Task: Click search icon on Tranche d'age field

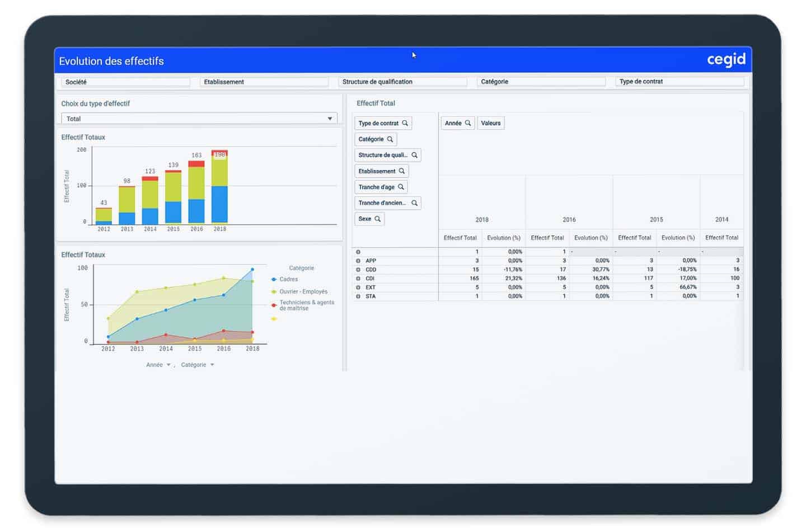Action: pos(401,187)
